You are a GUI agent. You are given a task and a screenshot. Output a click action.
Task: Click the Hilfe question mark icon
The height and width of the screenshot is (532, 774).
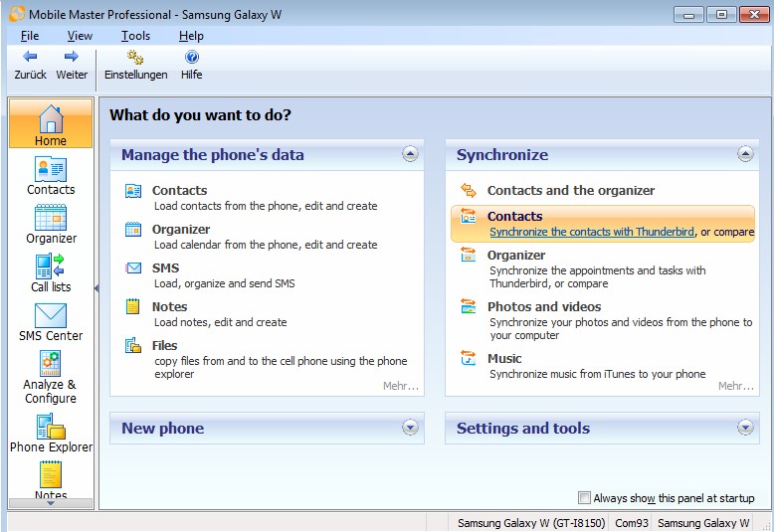192,58
